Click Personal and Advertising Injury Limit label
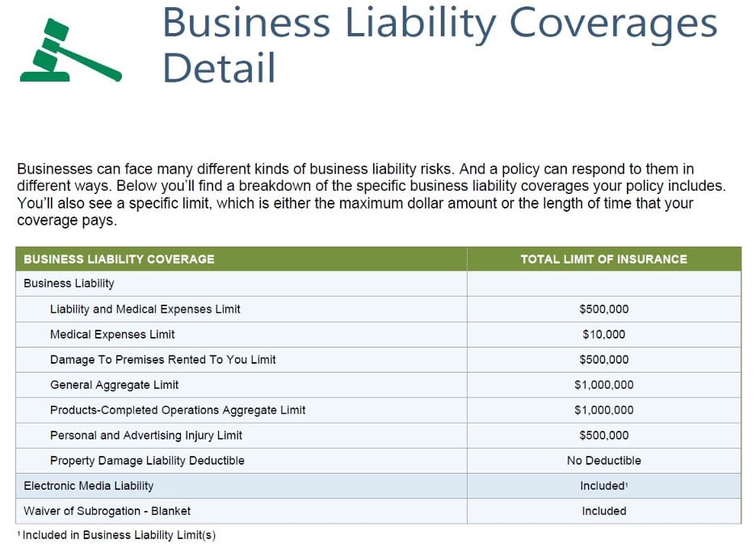This screenshot has width=756, height=548. click(146, 435)
